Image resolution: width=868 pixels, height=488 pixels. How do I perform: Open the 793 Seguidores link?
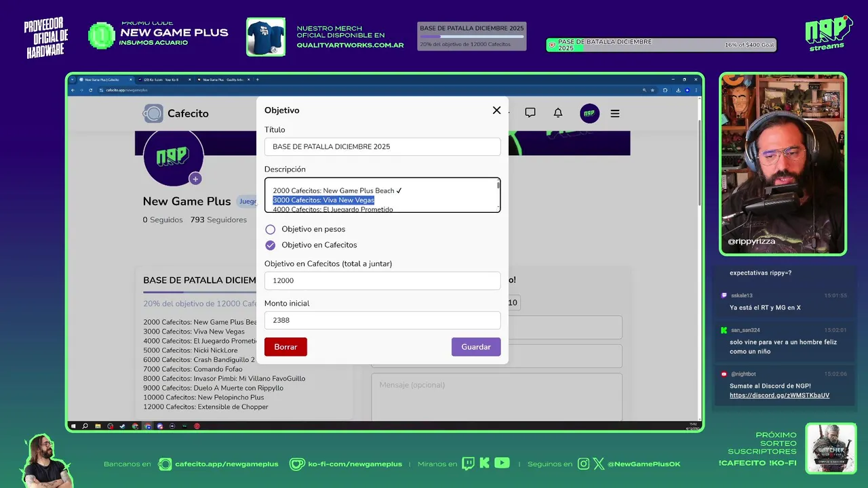click(x=218, y=220)
